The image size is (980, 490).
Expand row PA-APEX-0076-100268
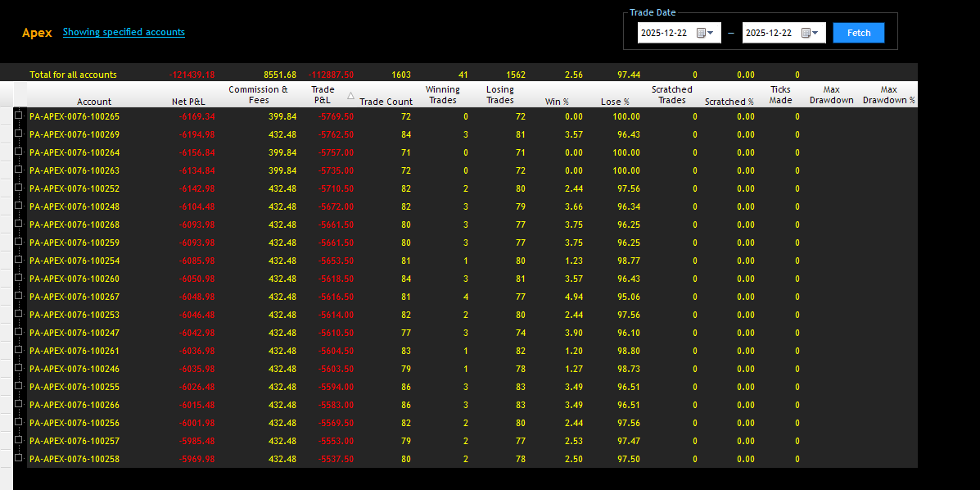pos(19,225)
